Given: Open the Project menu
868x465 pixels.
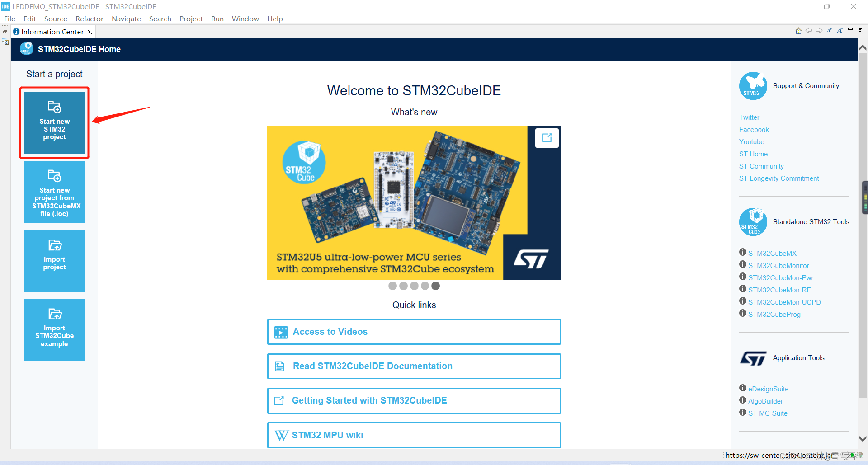Looking at the screenshot, I should (x=191, y=19).
